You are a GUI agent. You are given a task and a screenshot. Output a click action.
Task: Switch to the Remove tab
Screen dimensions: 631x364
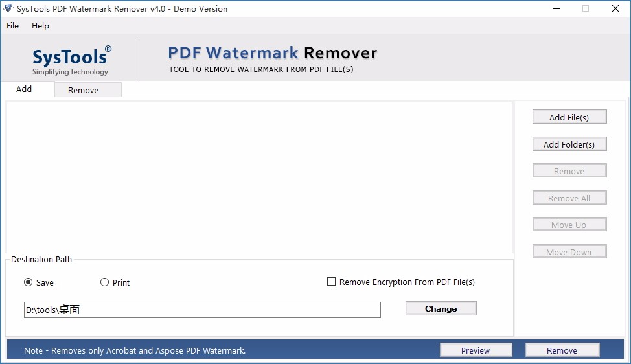point(87,90)
